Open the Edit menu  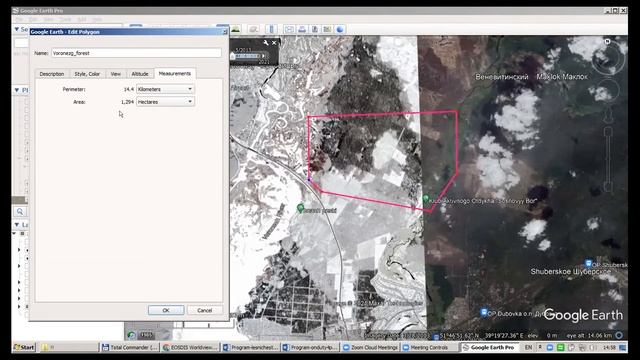click(x=33, y=19)
